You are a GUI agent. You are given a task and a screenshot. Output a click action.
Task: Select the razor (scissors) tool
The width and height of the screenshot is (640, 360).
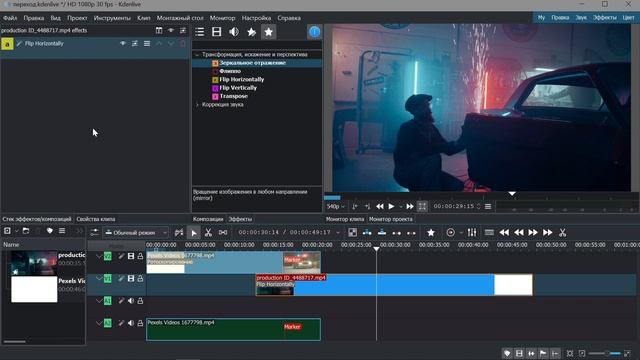tap(208, 233)
